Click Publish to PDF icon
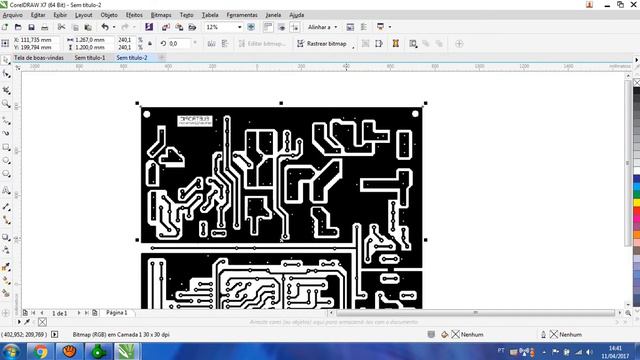The height and width of the screenshot is (360, 640). point(192,27)
